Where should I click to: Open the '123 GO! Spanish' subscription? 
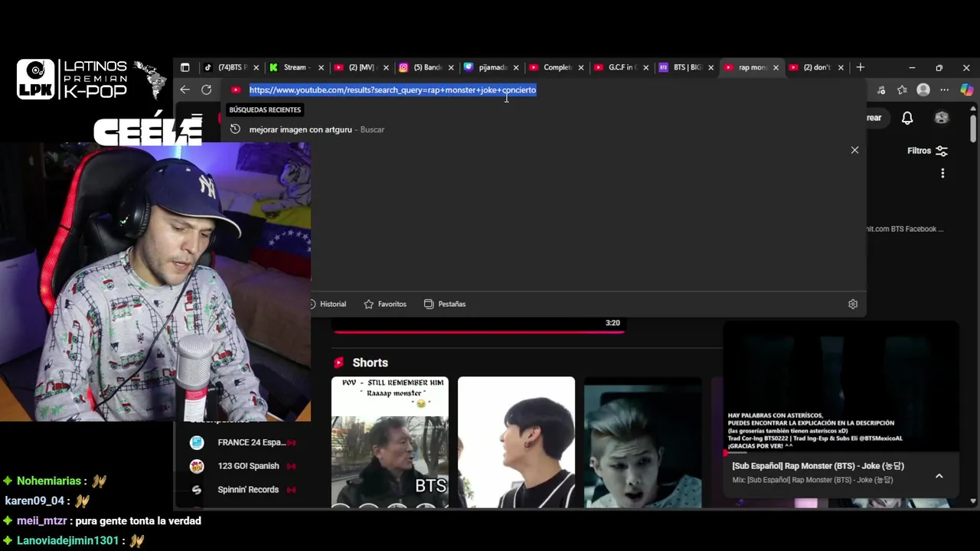[243, 466]
